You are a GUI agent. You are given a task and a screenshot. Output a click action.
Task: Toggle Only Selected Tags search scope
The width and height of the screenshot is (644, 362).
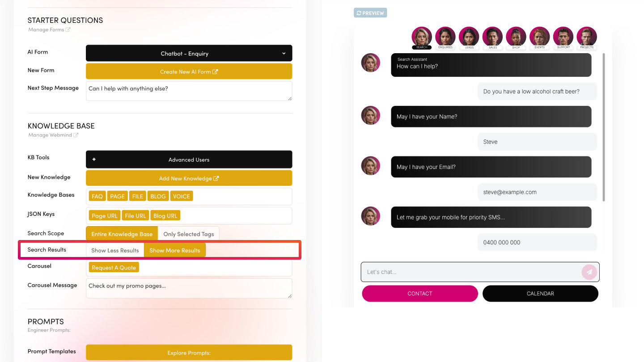click(x=188, y=234)
